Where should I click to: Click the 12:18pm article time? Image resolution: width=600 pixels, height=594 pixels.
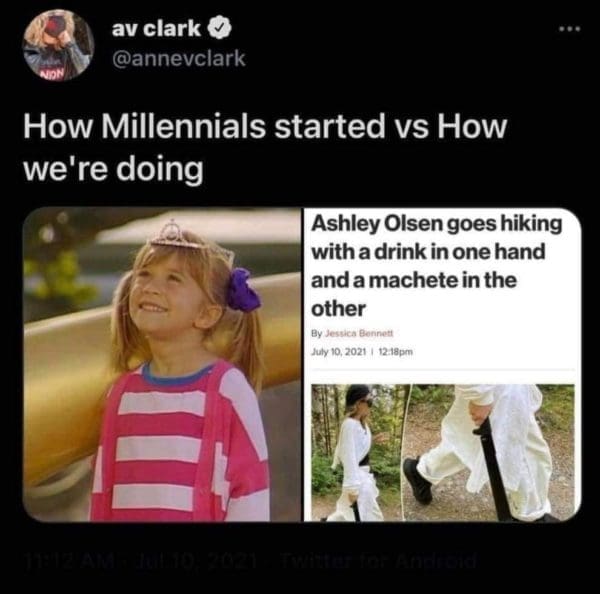[395, 351]
